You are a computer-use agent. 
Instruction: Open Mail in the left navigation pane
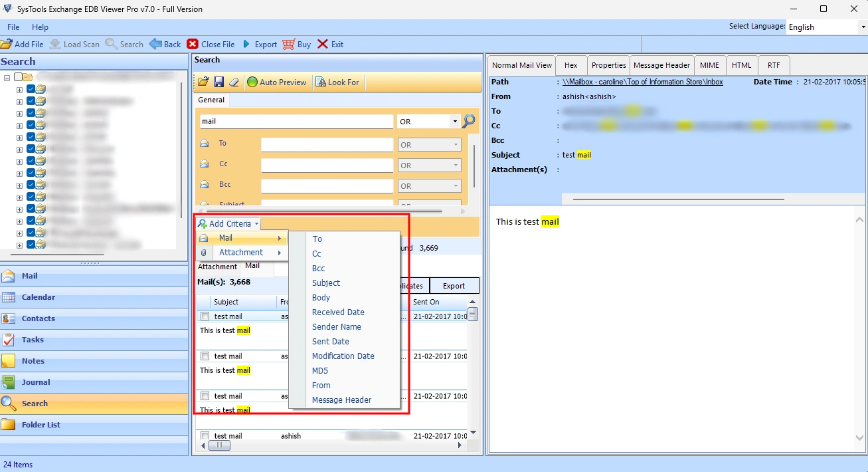(x=94, y=276)
